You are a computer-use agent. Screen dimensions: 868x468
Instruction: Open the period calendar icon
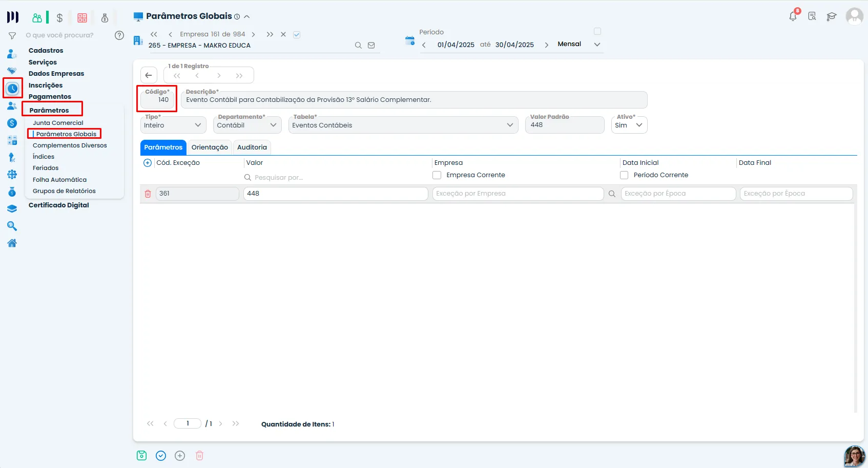pyautogui.click(x=410, y=40)
